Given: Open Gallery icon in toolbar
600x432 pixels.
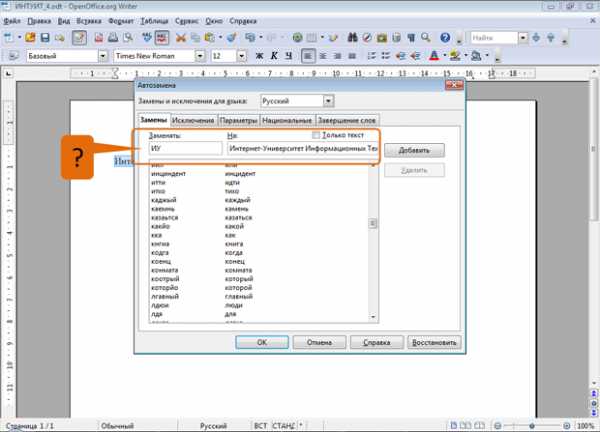Looking at the screenshot, I should (382, 37).
